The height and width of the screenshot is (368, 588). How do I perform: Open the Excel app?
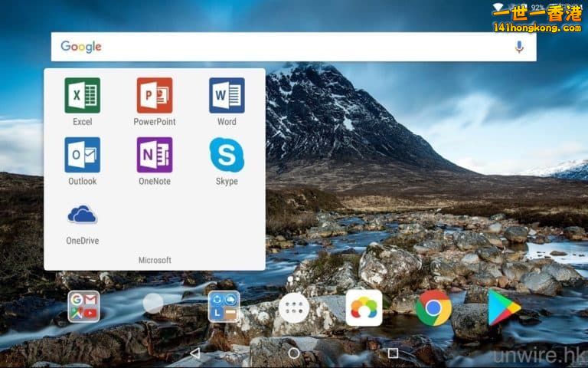click(x=82, y=95)
